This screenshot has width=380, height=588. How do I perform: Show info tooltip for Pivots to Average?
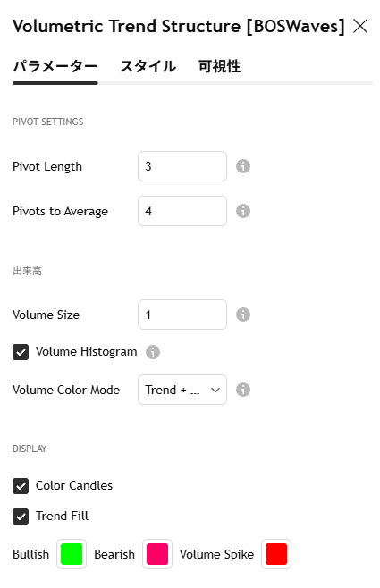tap(243, 211)
